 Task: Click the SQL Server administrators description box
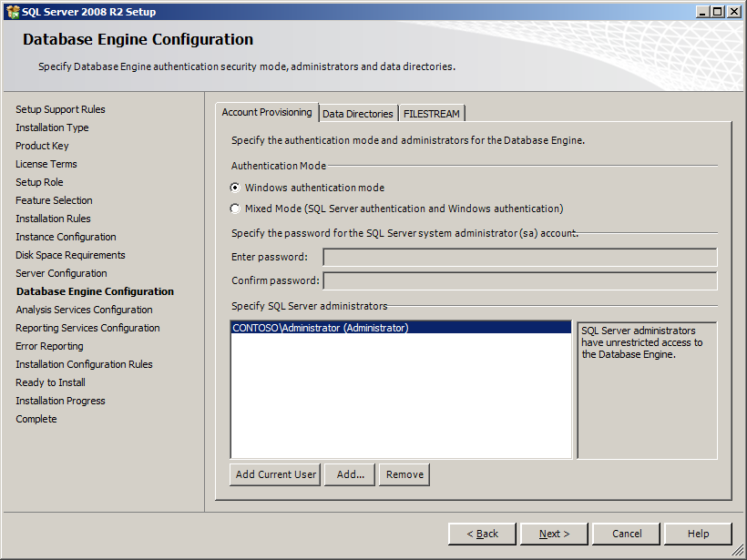(x=647, y=391)
